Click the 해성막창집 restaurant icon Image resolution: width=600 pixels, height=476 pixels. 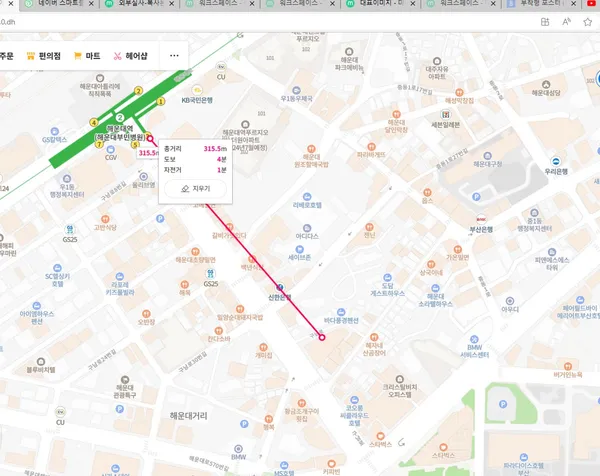point(459,92)
